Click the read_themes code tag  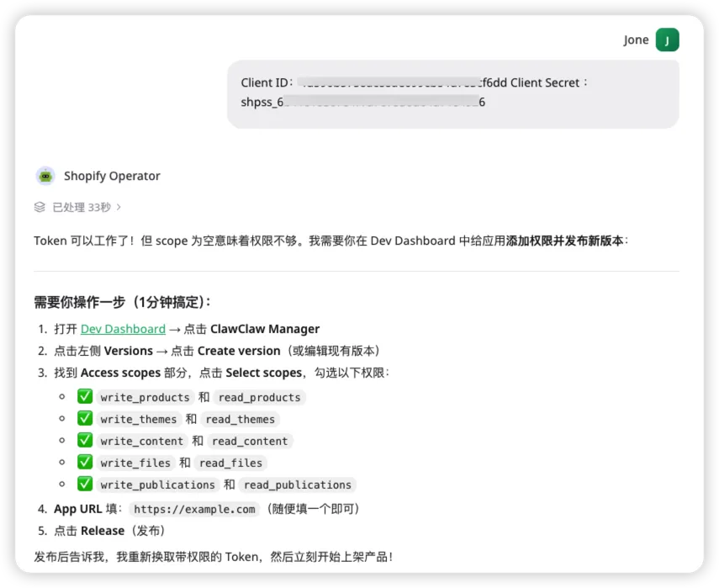point(241,419)
